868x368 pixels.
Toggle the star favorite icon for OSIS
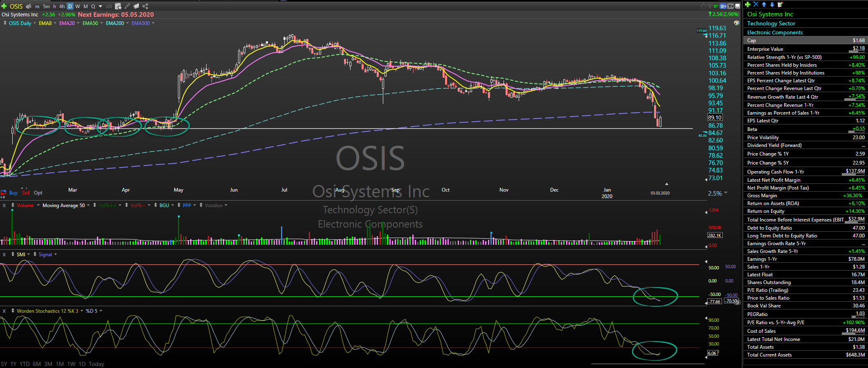coord(703,6)
